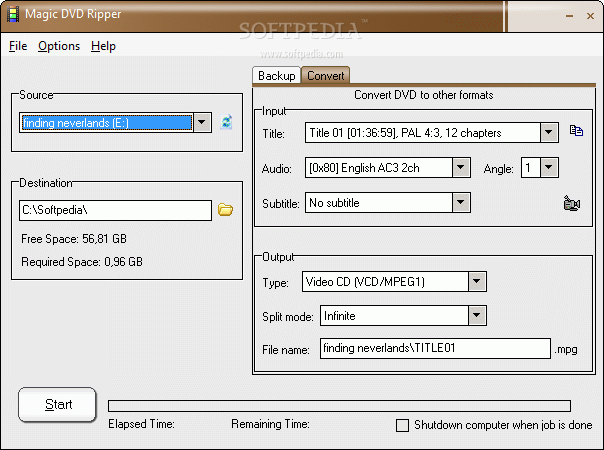Open the Audio track dropdown
Screen dimensions: 604x450
coord(461,168)
